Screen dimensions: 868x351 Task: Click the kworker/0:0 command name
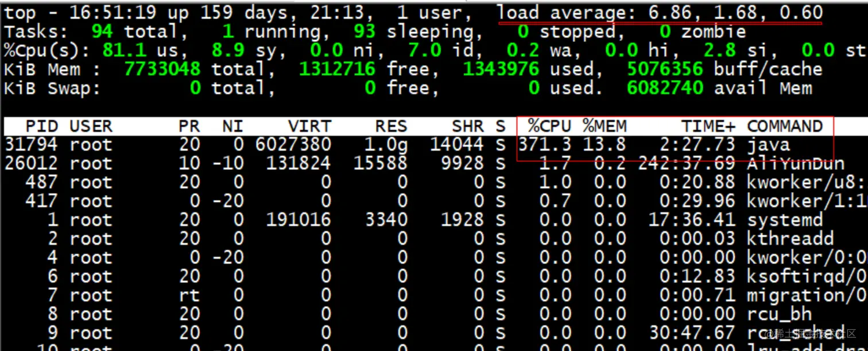[807, 258]
